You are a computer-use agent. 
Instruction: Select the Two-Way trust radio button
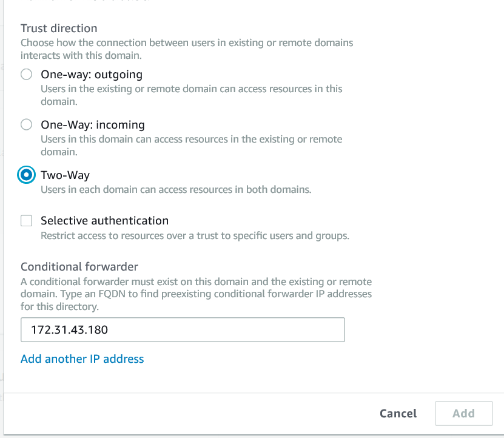point(26,175)
